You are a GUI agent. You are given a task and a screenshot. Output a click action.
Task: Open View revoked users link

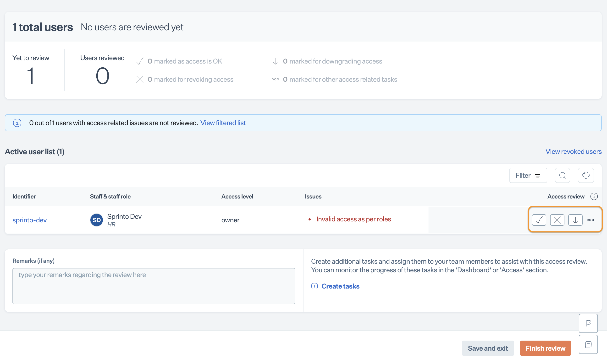coord(573,152)
